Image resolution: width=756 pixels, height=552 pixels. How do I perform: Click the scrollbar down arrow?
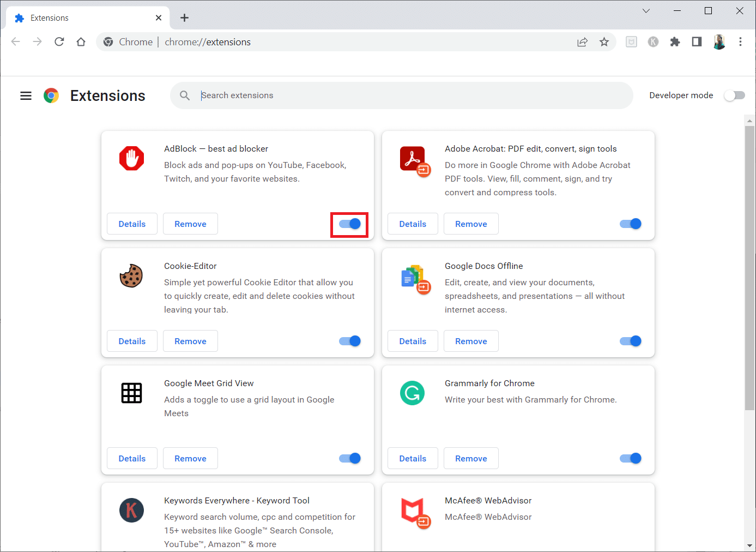pos(750,545)
